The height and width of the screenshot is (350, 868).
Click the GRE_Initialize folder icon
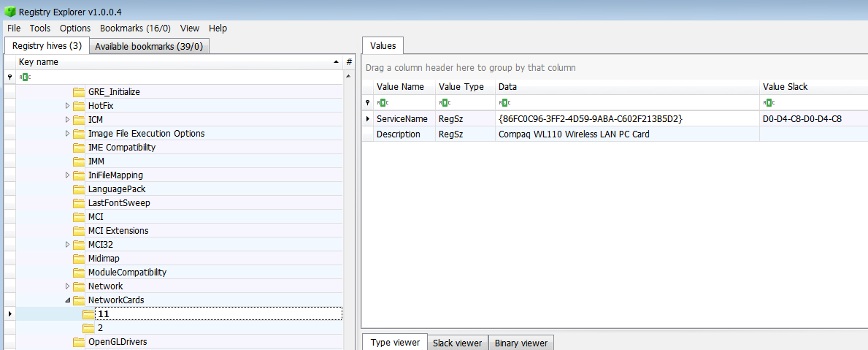pos(79,91)
